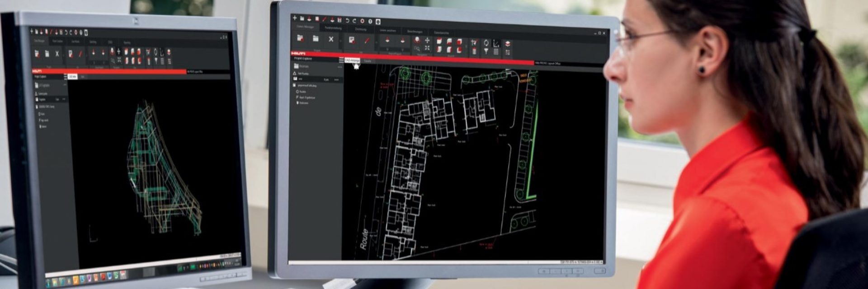Open the Datenberichte tab

tap(441, 33)
